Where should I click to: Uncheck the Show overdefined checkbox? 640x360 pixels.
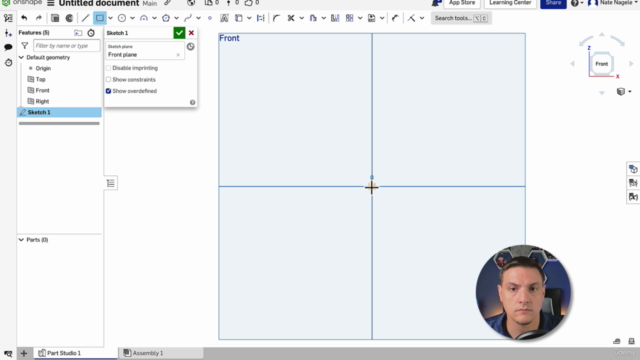point(109,91)
